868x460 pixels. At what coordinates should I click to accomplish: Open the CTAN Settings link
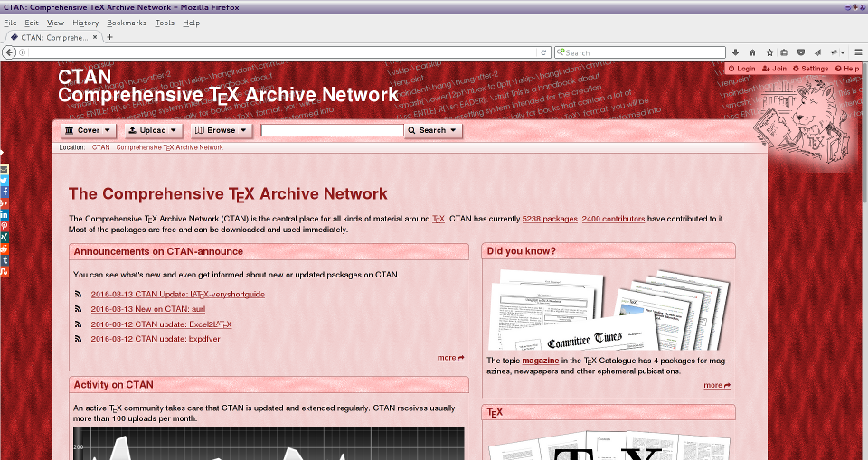(810, 69)
